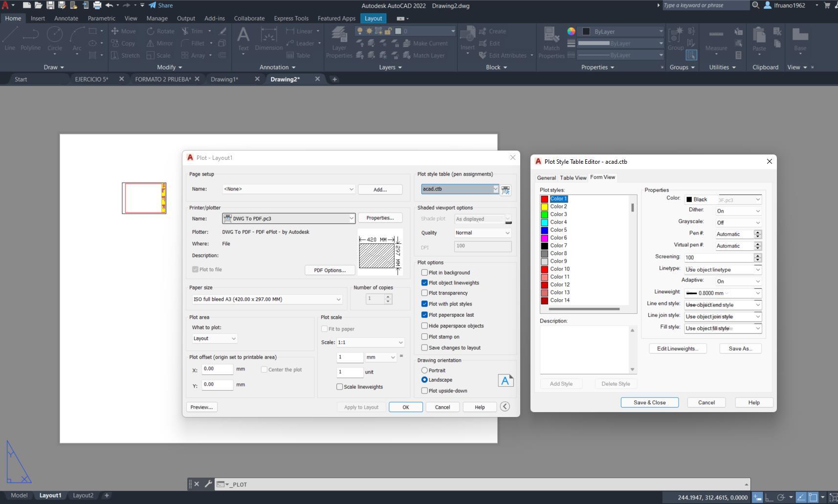Check the Scale lineweights box
The image size is (838, 504).
point(339,387)
